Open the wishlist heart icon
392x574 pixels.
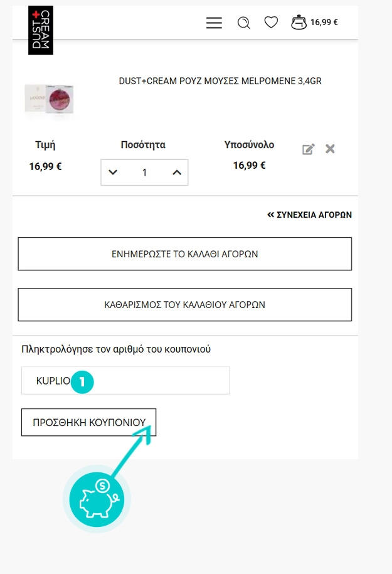[271, 23]
